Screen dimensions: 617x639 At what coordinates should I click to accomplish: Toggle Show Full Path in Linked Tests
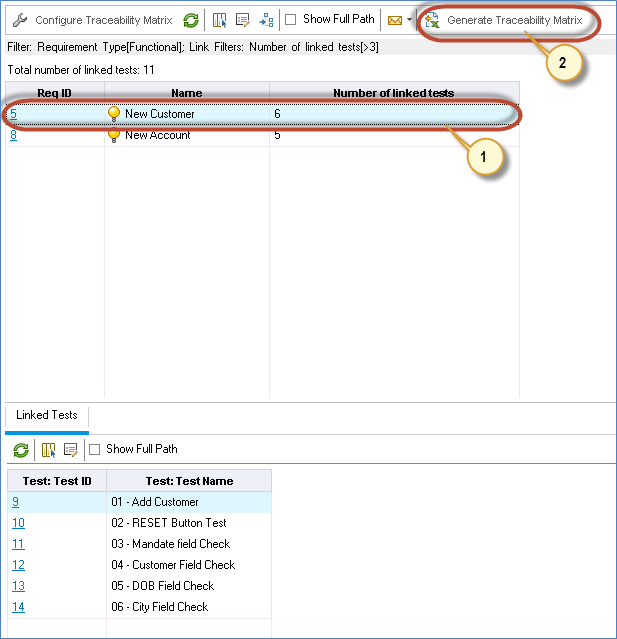[x=95, y=450]
